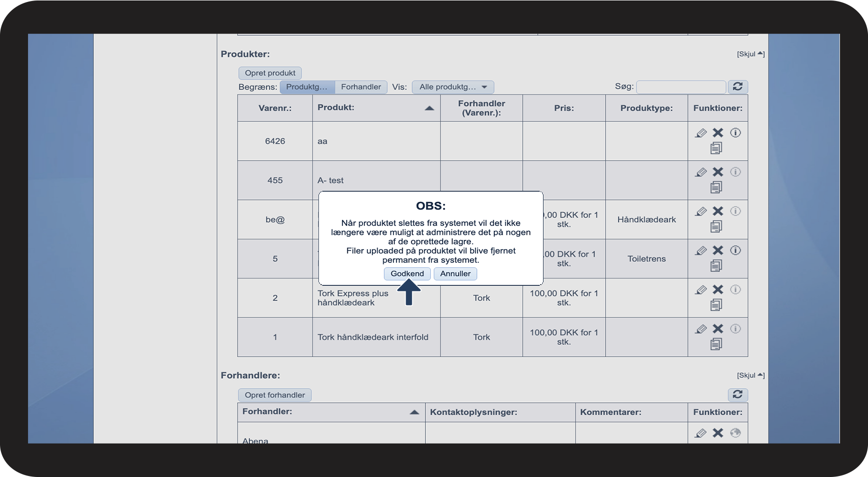Switch filter to Forhandler

coord(361,87)
